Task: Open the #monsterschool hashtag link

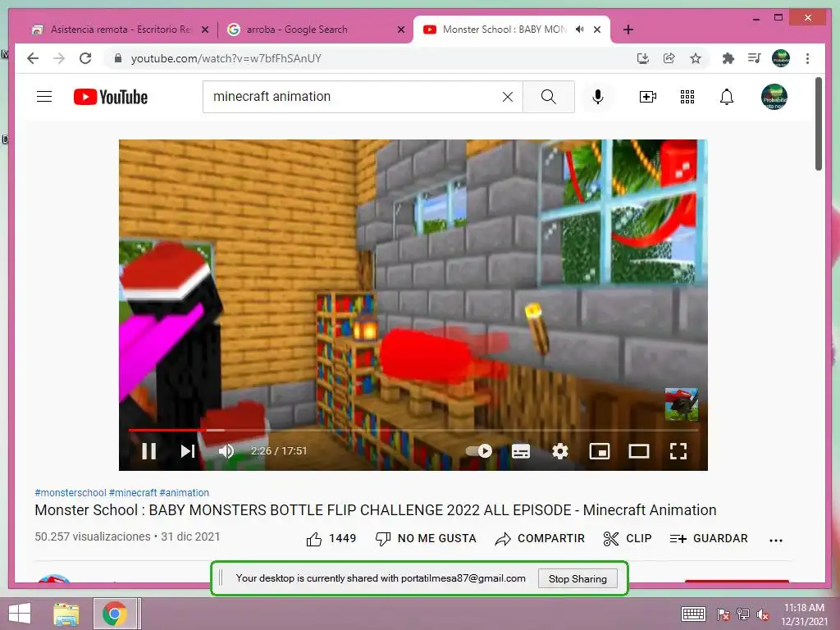Action: (71, 492)
